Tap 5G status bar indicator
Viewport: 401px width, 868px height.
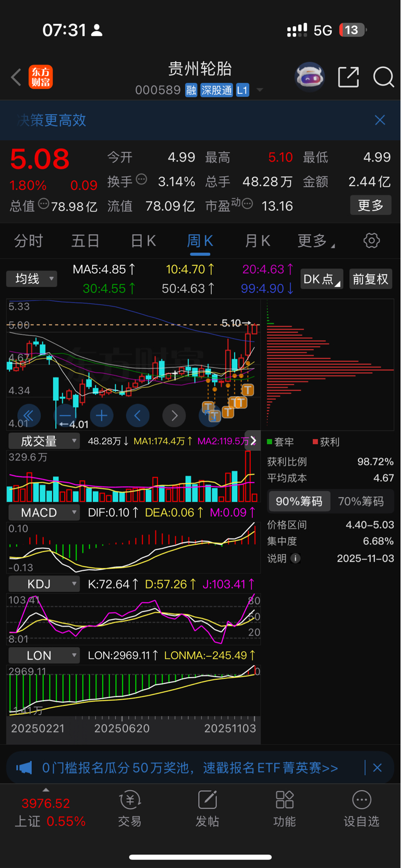coord(323,30)
